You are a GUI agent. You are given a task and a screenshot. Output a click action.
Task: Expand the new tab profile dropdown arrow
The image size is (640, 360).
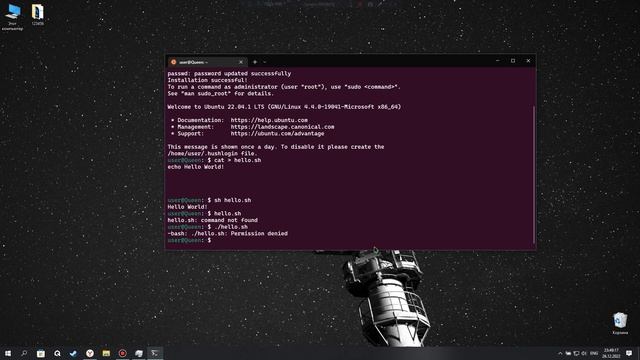pyautogui.click(x=264, y=62)
